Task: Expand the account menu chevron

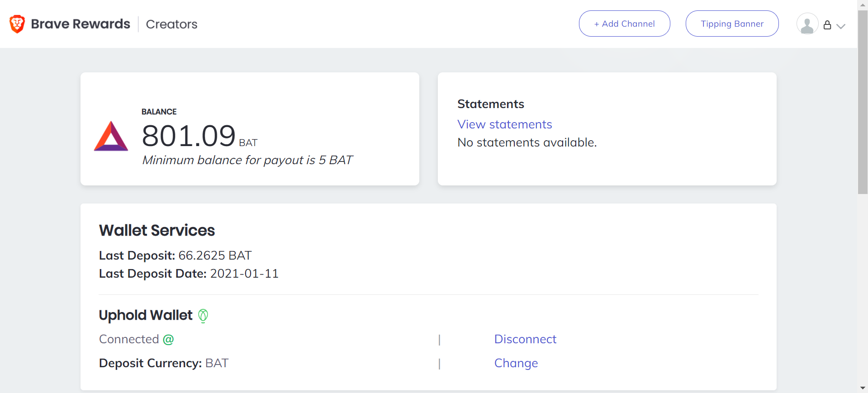Action: coord(841,26)
